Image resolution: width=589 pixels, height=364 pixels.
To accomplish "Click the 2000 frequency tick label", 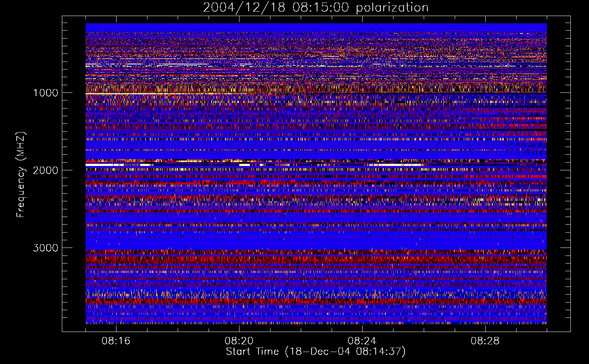I will coord(46,170).
